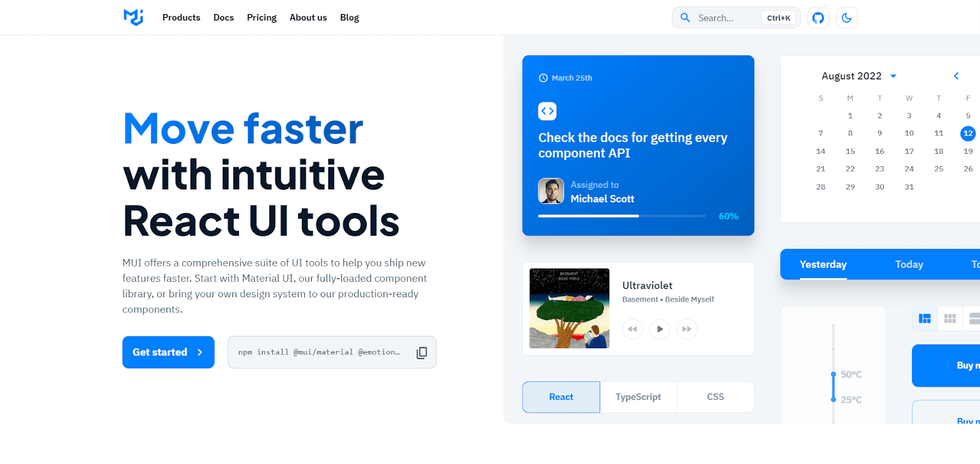
Task: Open the GitHub repository icon
Action: click(818, 18)
